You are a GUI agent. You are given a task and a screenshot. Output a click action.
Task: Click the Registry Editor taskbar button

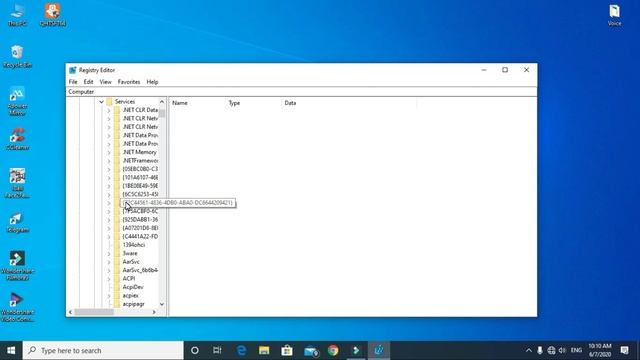point(379,351)
